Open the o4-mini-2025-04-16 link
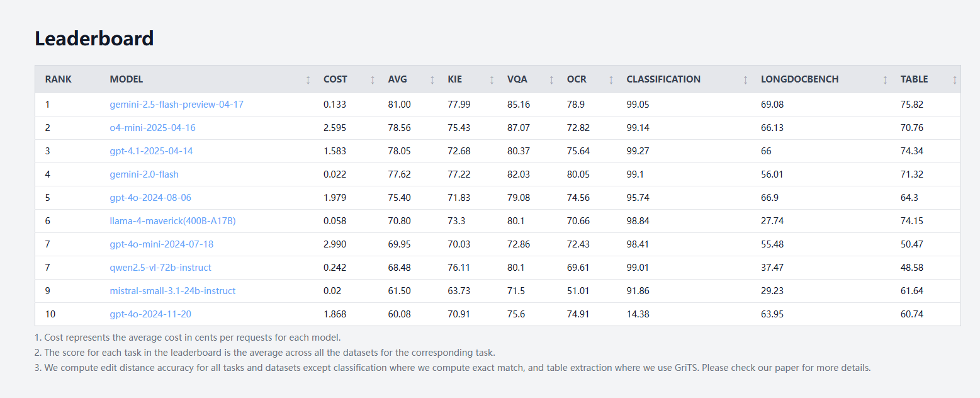 tap(152, 128)
